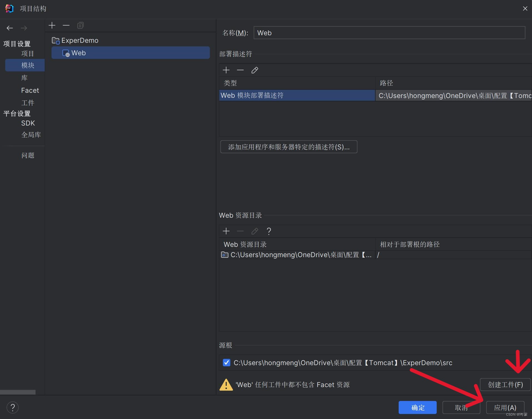This screenshot has height=419, width=532.
Task: Click the descriptor path cell C:\Users\hongmeng
Action: click(x=454, y=96)
